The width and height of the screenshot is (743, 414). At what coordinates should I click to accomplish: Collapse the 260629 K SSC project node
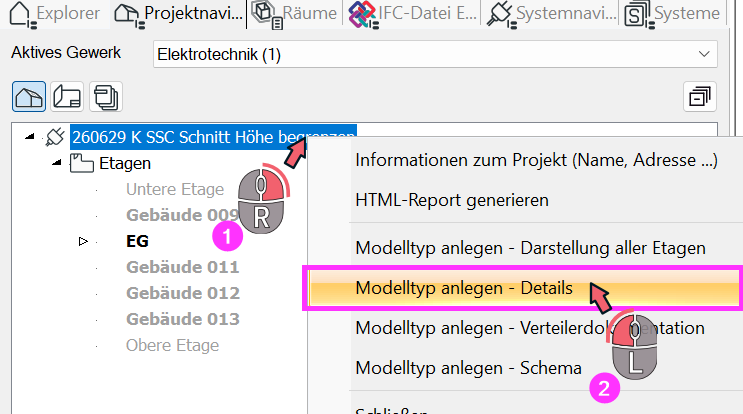(30, 136)
